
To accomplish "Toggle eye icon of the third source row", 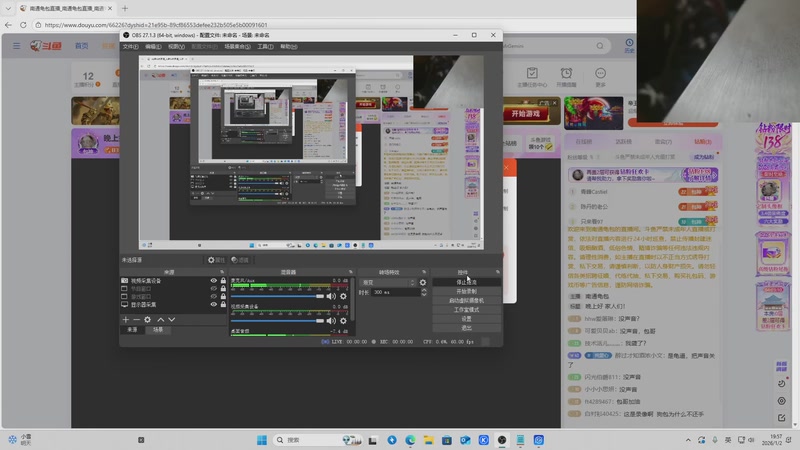I will (x=213, y=296).
